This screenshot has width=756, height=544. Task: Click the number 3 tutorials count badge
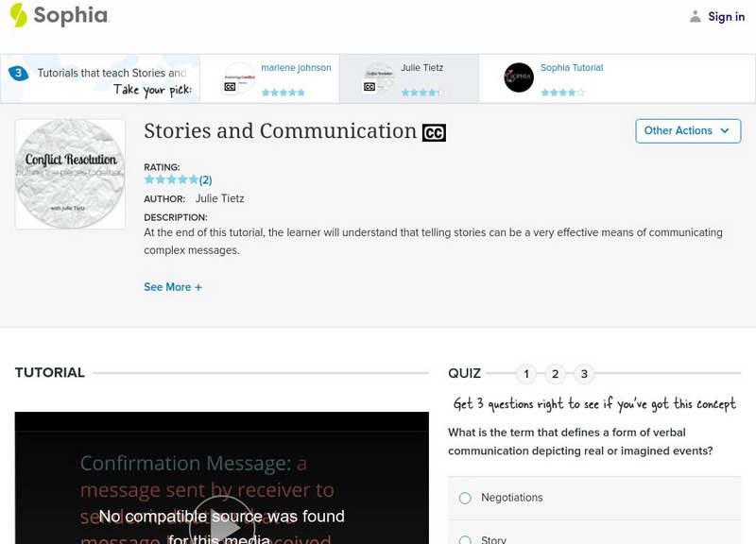pyautogui.click(x=17, y=74)
